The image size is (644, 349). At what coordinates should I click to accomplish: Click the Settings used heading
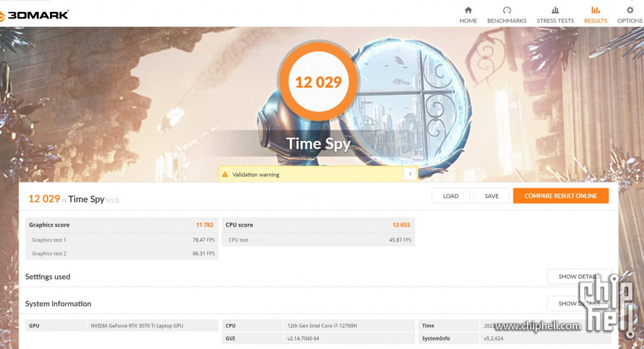tap(47, 277)
